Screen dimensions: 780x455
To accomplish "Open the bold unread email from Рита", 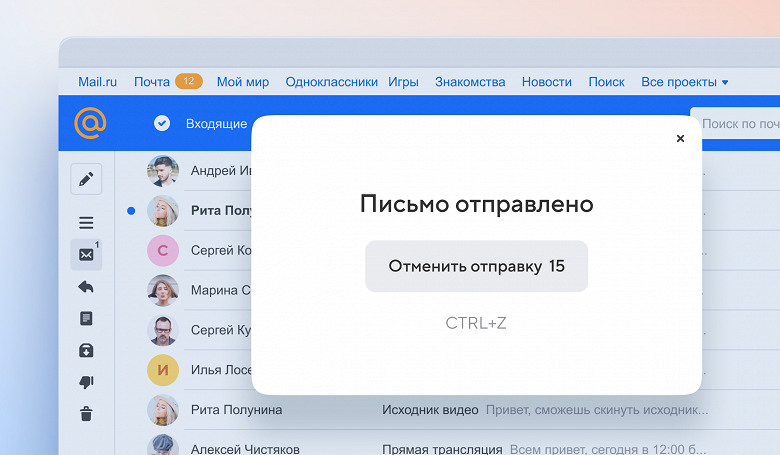I will click(x=221, y=211).
